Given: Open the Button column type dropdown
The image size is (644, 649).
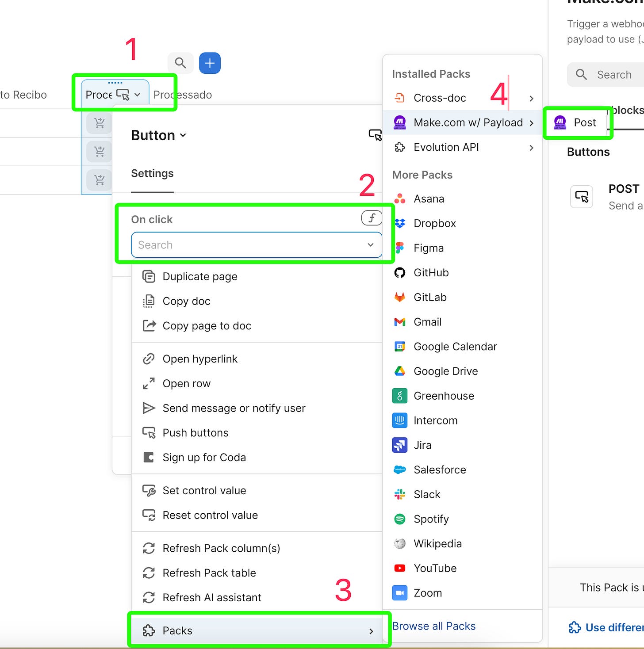Looking at the screenshot, I should click(159, 135).
